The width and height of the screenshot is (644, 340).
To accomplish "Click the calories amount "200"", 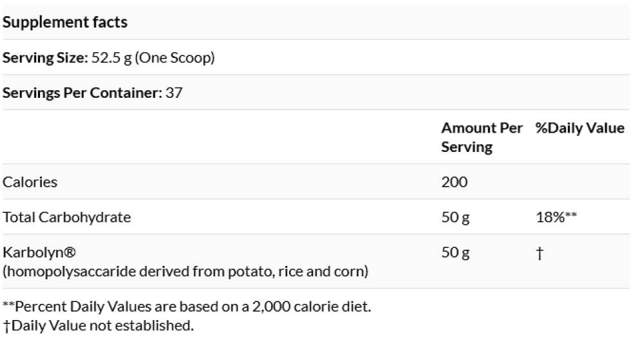I will tap(454, 182).
